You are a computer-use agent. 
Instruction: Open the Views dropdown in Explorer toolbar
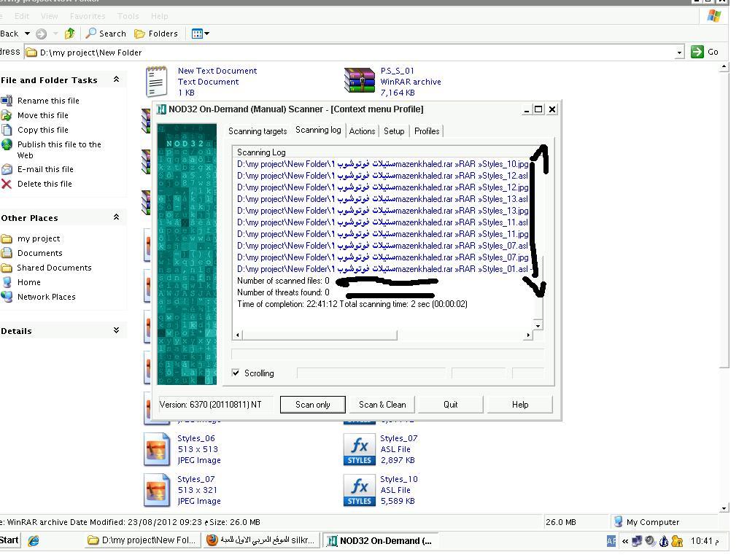pyautogui.click(x=200, y=34)
